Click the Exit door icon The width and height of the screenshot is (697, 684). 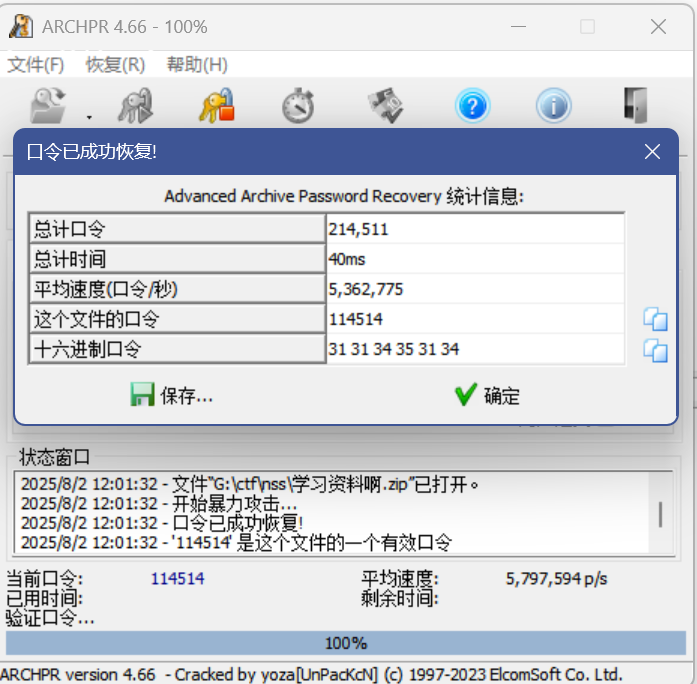pos(635,105)
